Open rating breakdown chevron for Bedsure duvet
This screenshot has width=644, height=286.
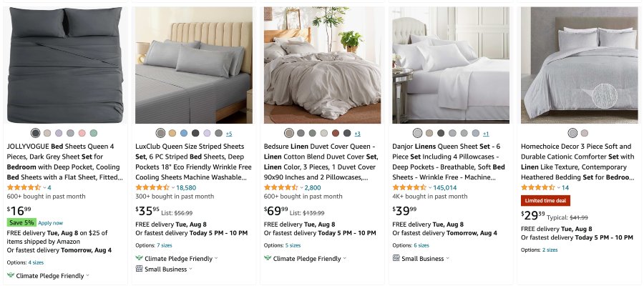coord(299,187)
